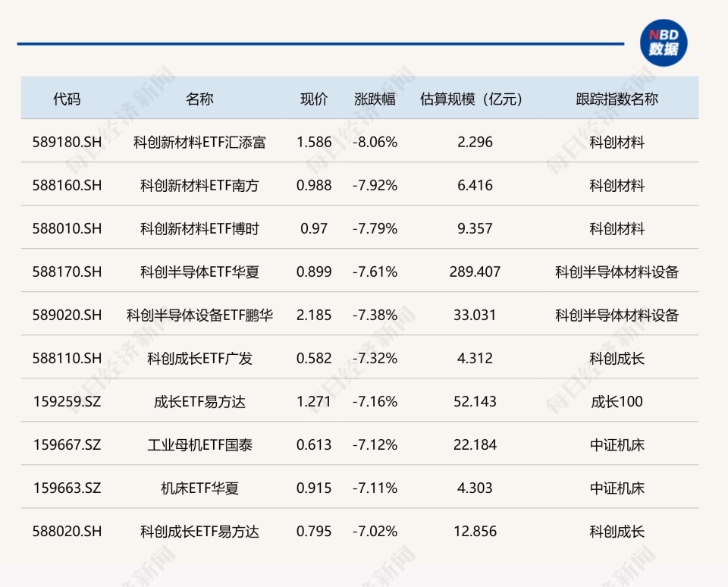The height and width of the screenshot is (587, 728).
Task: Select code 588110.SH
Action: (67, 358)
